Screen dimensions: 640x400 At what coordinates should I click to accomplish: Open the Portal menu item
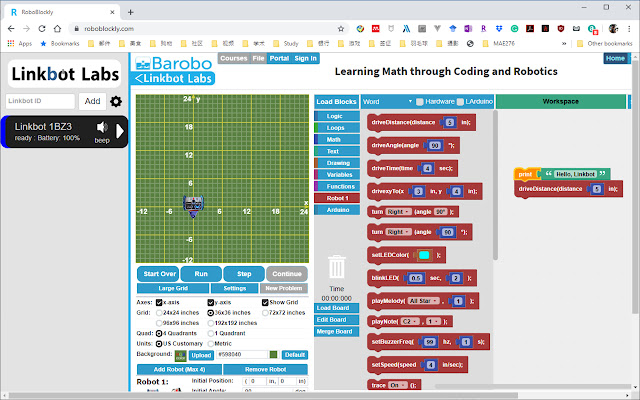pyautogui.click(x=279, y=58)
